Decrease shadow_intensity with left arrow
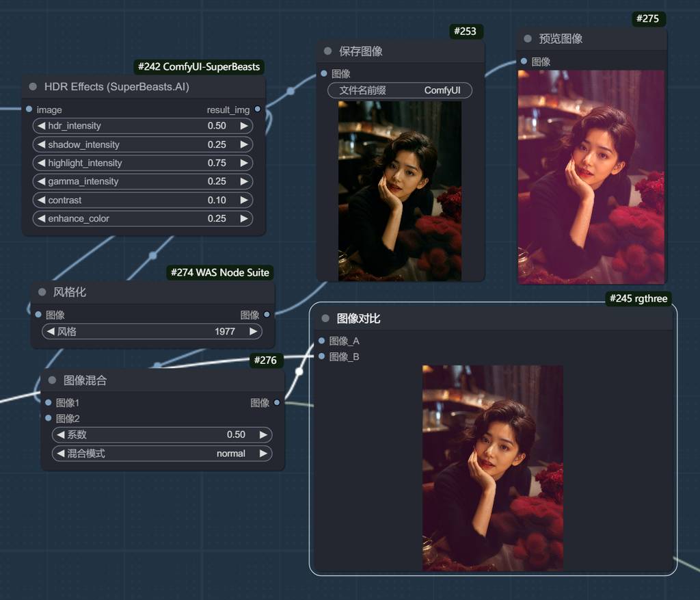The width and height of the screenshot is (700, 600). 41,144
